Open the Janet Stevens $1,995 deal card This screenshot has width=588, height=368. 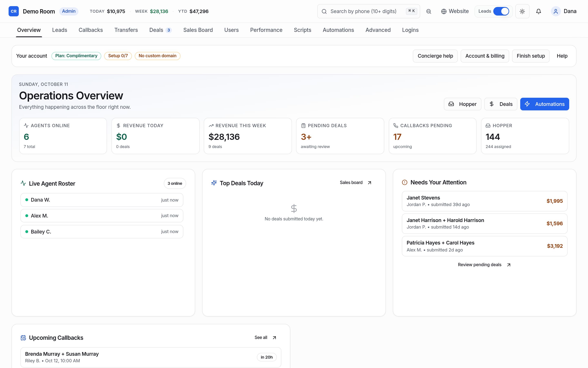pyautogui.click(x=484, y=201)
